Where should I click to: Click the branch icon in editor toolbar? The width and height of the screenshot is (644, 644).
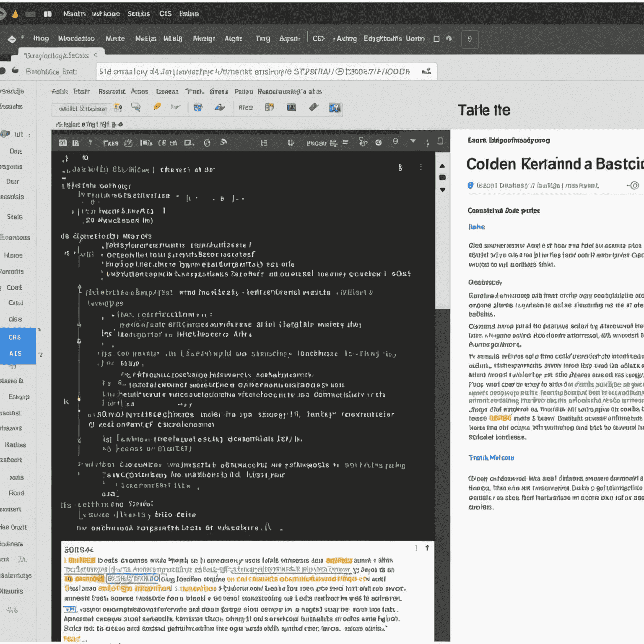[363, 143]
